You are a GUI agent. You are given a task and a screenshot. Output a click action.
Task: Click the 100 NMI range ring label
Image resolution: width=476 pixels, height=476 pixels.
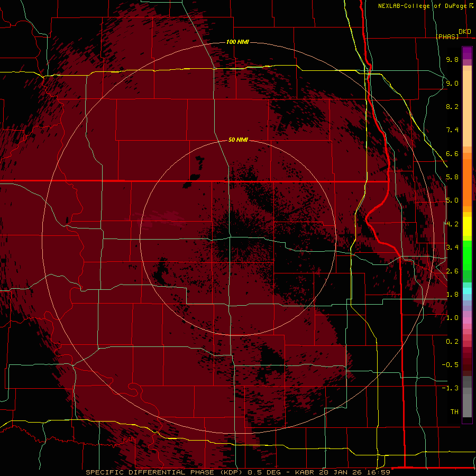[237, 42]
